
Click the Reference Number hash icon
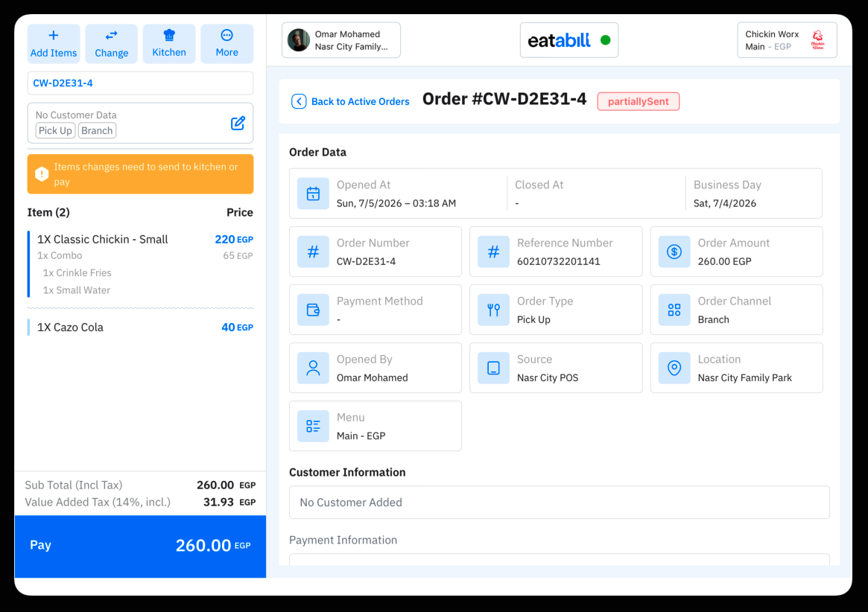(494, 252)
